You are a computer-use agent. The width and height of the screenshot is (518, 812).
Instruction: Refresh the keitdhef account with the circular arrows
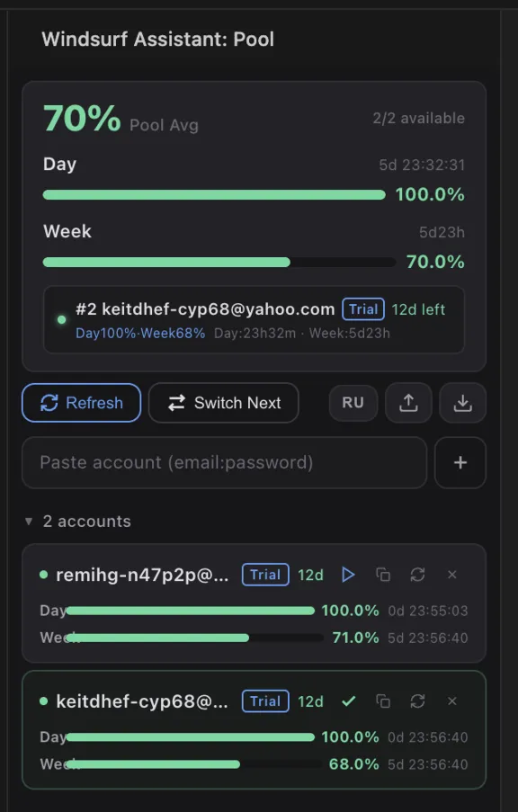417,701
